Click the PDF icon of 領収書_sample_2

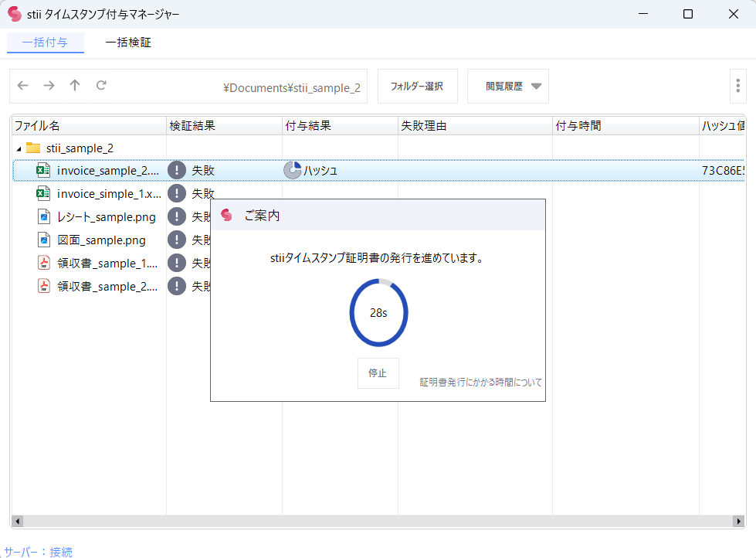click(x=44, y=286)
